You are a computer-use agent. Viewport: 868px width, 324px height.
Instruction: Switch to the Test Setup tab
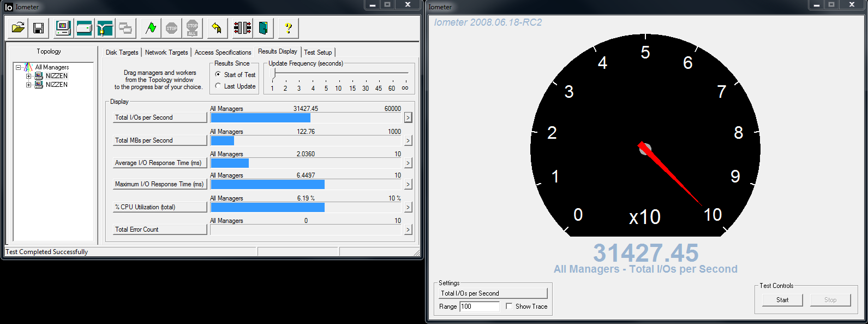(318, 52)
